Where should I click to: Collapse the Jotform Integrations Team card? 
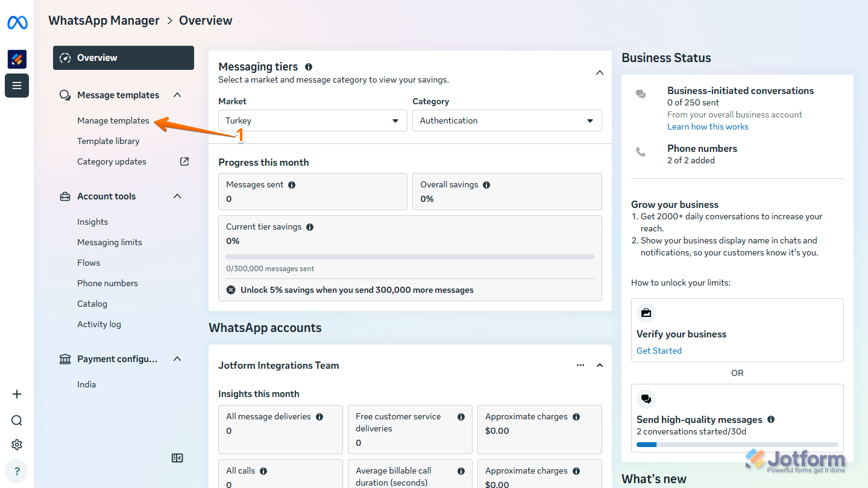point(600,365)
